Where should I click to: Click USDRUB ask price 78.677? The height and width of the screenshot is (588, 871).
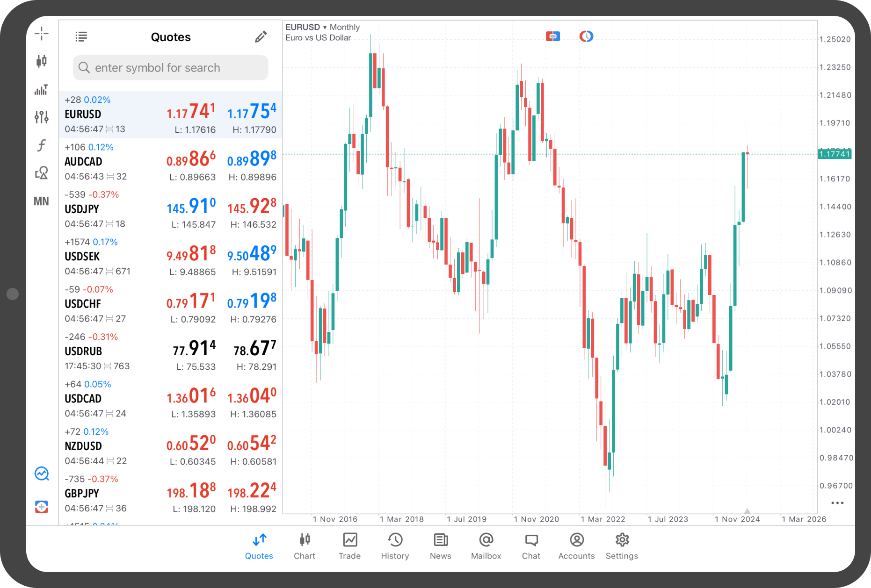point(255,348)
